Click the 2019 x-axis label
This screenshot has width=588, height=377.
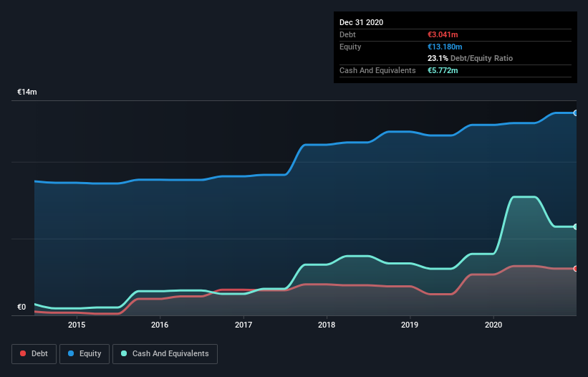(x=410, y=325)
